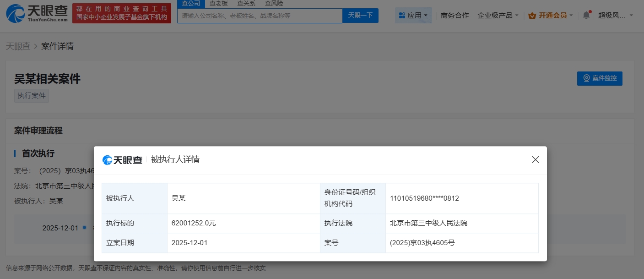The image size is (644, 279).
Task: Open the 商务合作 link
Action: [x=455, y=16]
